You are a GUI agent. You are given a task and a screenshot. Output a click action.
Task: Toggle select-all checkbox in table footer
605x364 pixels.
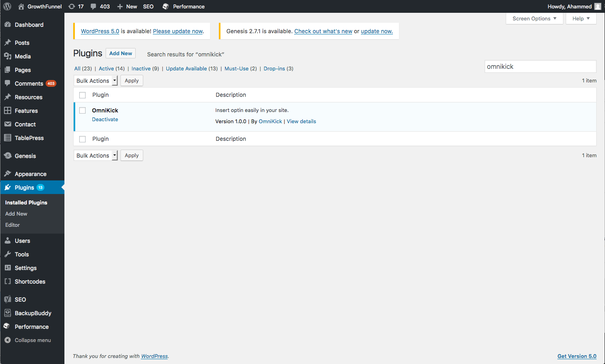[x=82, y=139]
